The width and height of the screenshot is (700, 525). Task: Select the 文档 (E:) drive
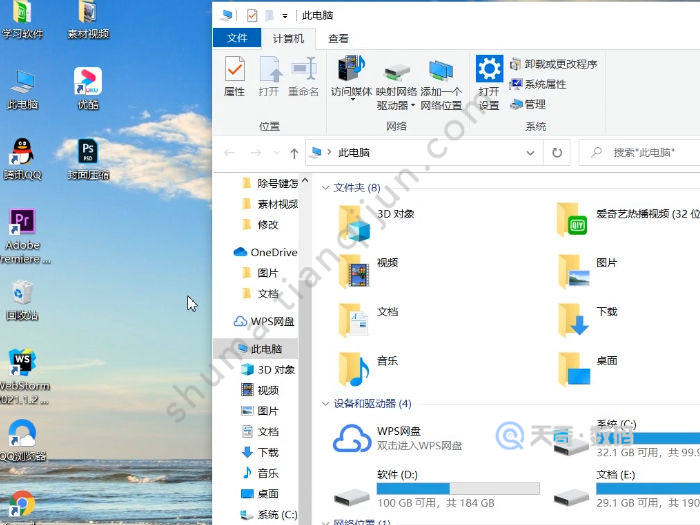point(626,488)
